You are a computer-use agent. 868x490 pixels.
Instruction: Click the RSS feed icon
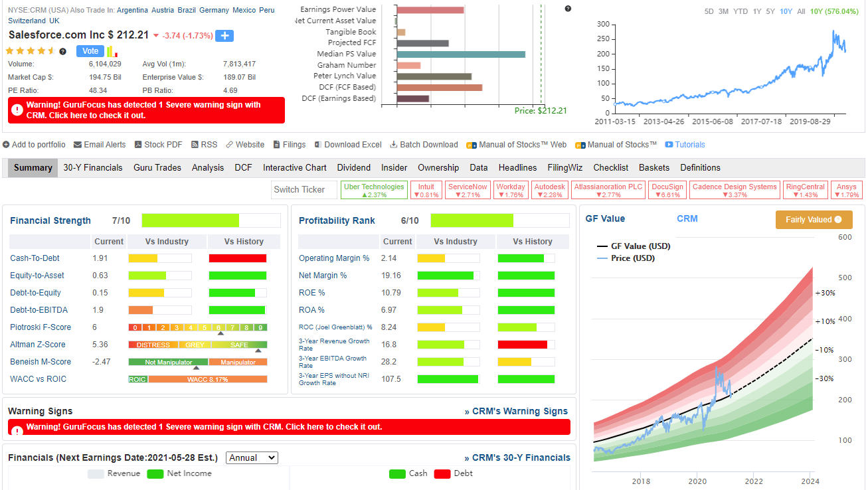195,145
